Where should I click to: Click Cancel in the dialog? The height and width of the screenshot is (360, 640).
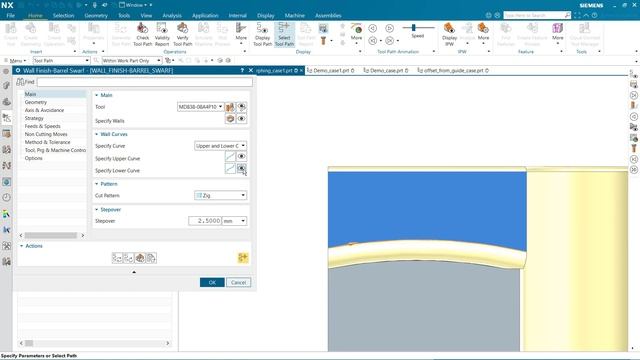tap(238, 282)
